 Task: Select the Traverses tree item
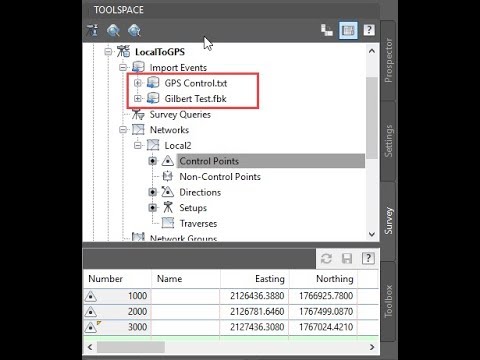198,223
